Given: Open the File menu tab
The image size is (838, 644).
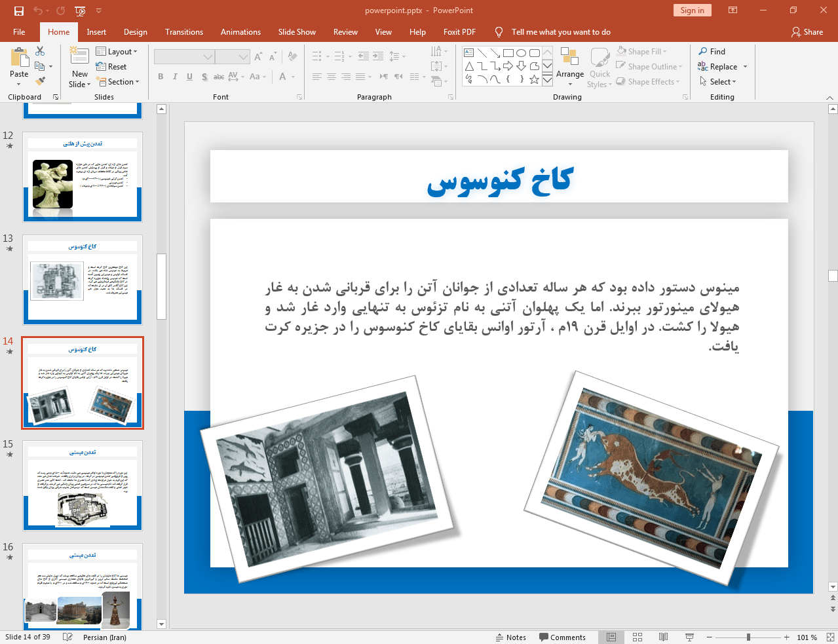Looking at the screenshot, I should (19, 31).
